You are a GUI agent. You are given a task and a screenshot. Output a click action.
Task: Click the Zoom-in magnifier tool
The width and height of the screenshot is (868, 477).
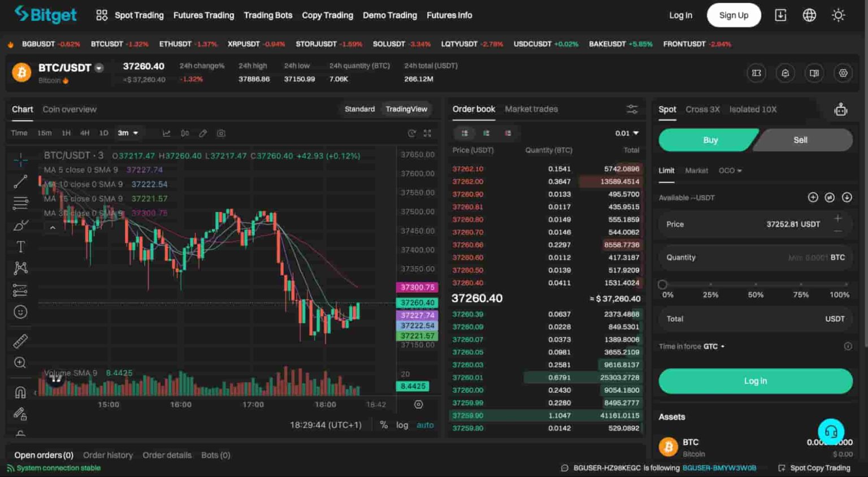point(20,363)
